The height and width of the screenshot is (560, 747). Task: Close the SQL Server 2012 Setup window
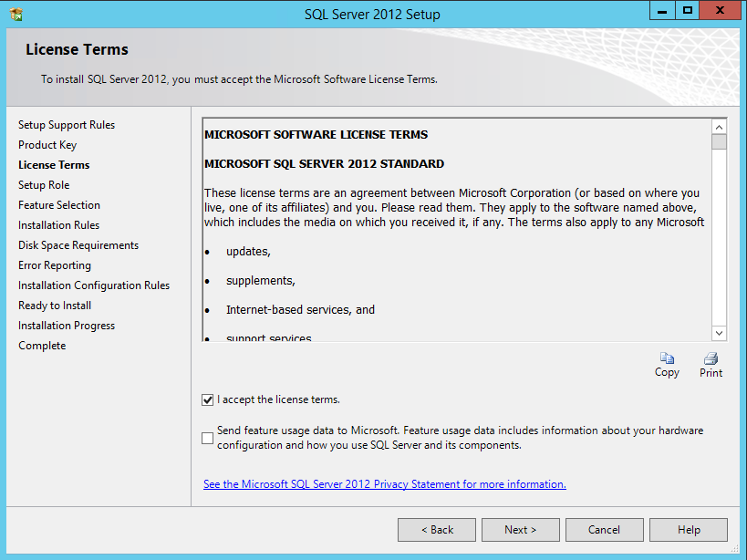[721, 10]
